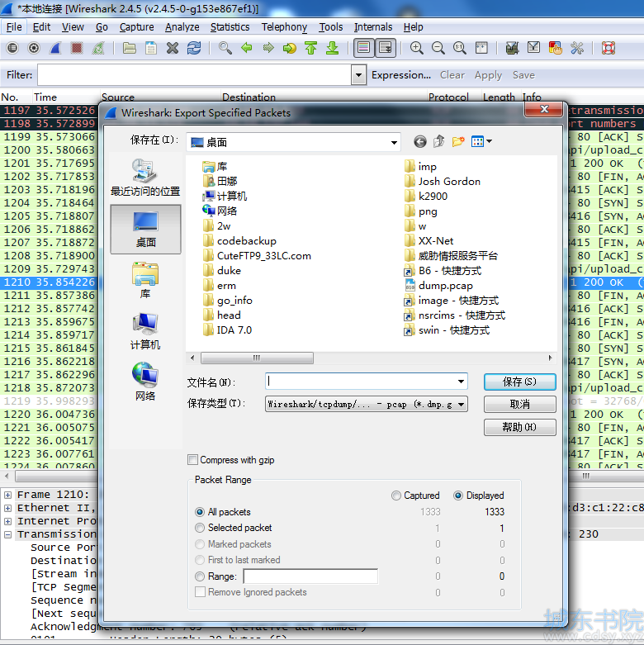Create new folder in save dialog
The width and height of the screenshot is (644, 645).
pyautogui.click(x=458, y=142)
